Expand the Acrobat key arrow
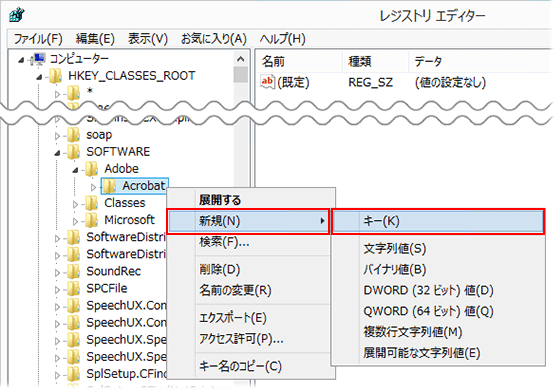 (94, 187)
